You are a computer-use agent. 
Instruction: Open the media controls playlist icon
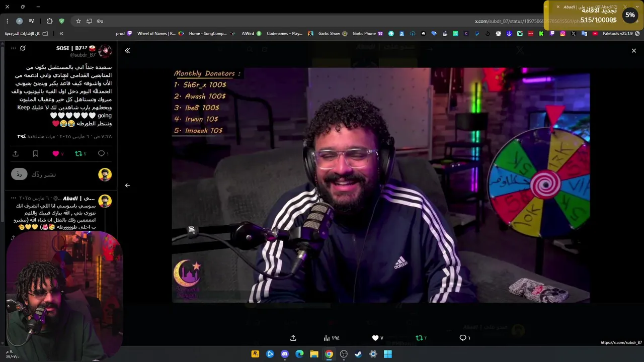pyautogui.click(x=32, y=21)
